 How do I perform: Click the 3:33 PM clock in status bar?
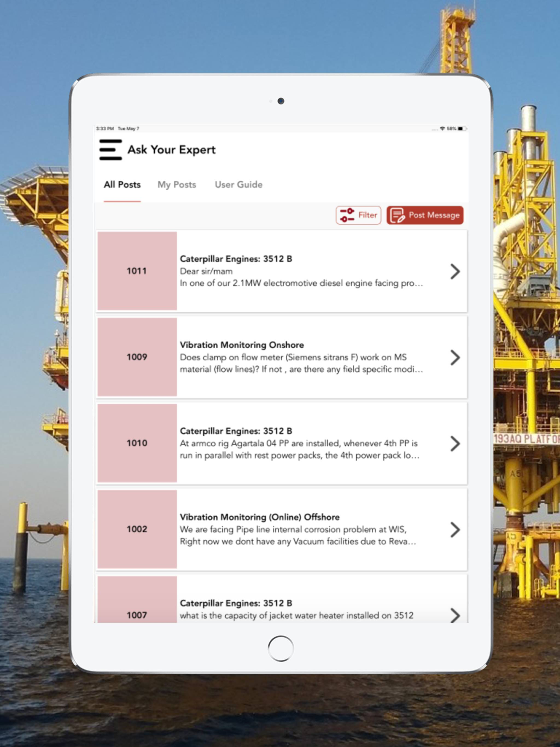(x=105, y=129)
